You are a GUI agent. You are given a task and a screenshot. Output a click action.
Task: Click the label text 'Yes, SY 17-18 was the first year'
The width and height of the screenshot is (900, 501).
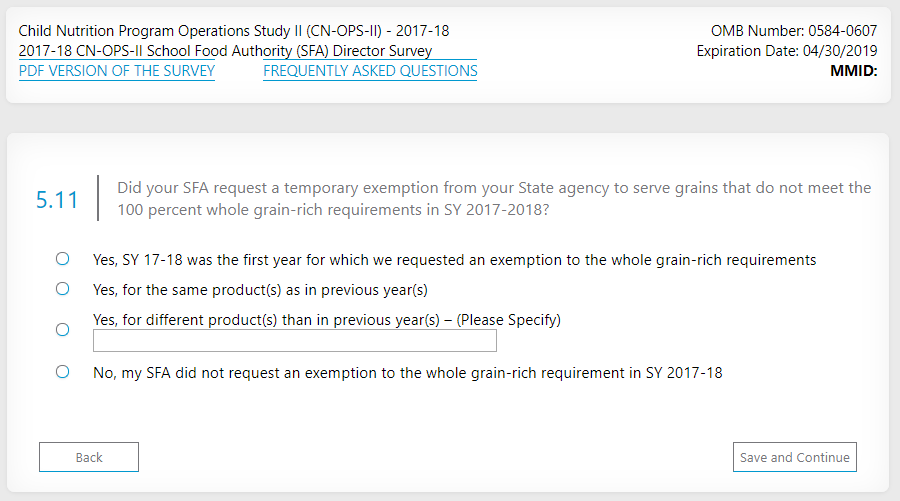click(454, 260)
